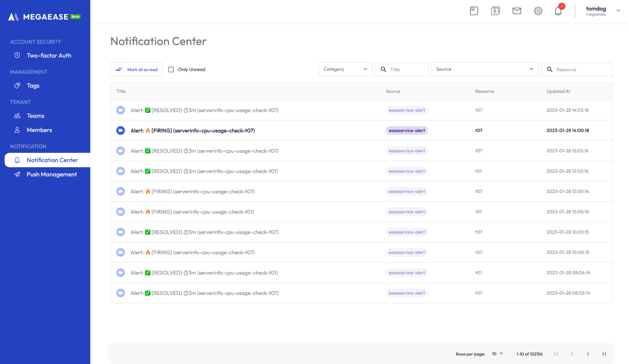Viewport: 628px width, 364px height.
Task: Go to next page of notifications
Action: click(588, 354)
